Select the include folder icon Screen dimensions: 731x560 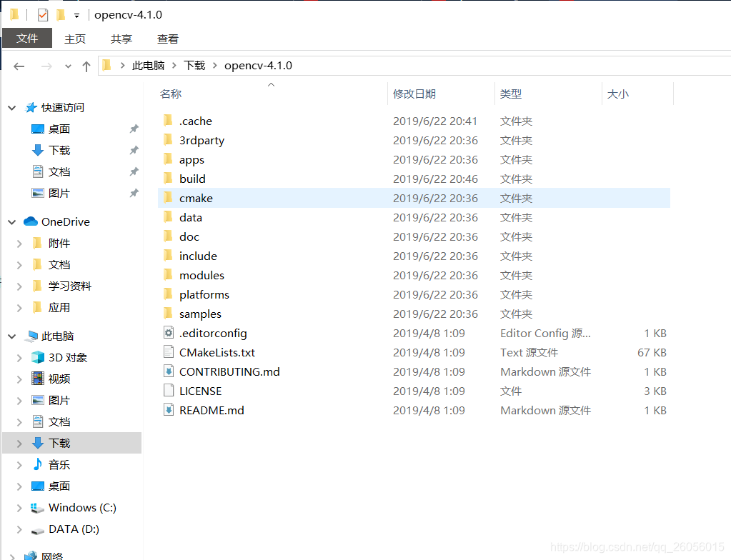coord(169,256)
